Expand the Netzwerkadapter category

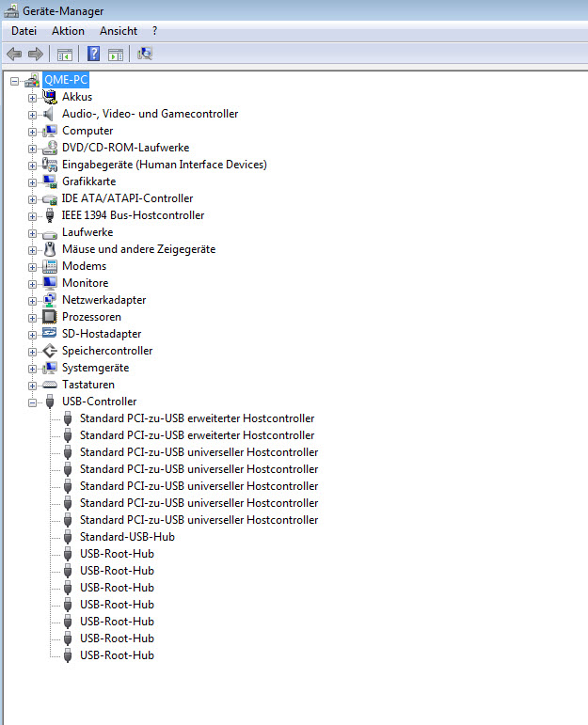pyautogui.click(x=32, y=302)
